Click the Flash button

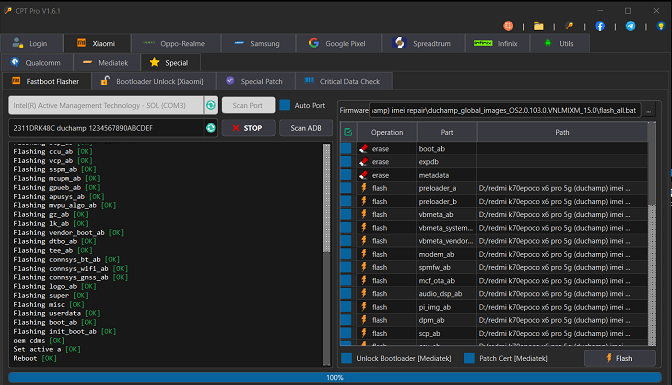620,358
